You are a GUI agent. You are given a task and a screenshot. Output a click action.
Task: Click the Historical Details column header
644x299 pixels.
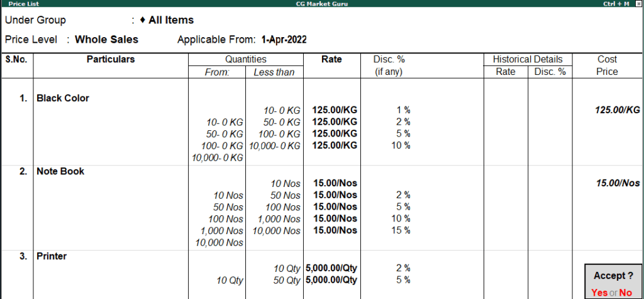tap(528, 59)
